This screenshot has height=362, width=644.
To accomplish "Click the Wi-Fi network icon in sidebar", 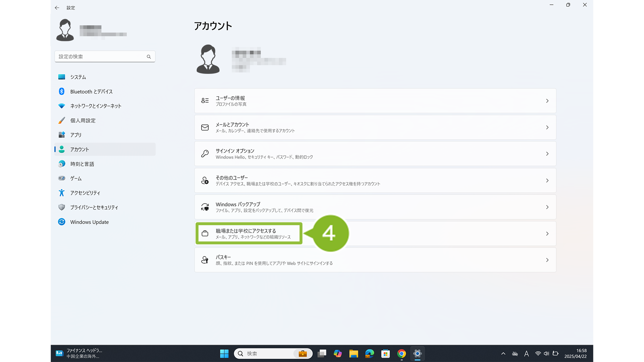I will [x=62, y=106].
